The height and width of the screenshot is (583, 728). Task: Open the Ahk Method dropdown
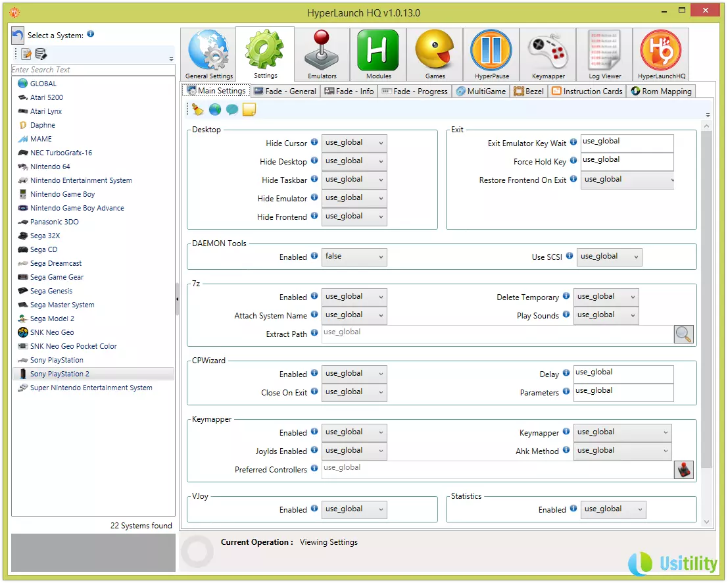tap(622, 451)
